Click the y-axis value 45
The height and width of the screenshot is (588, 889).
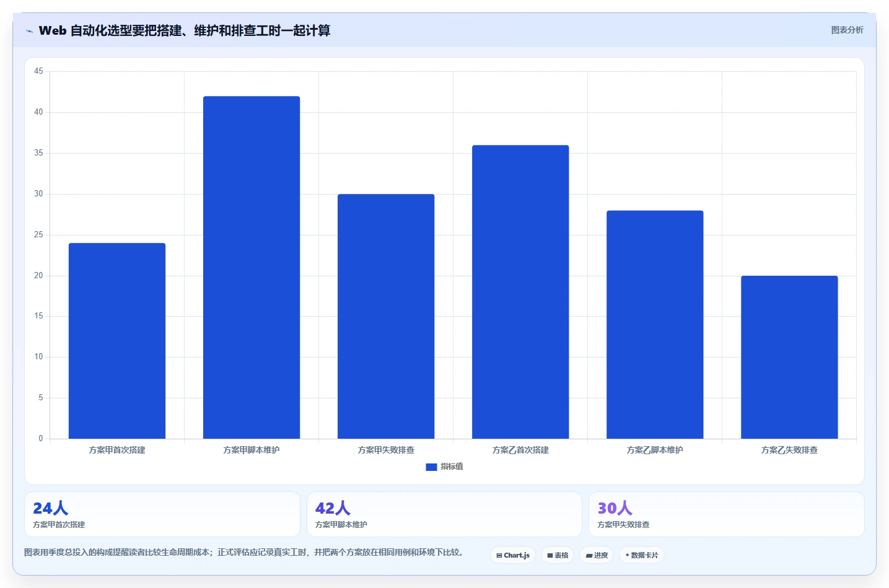pos(38,71)
